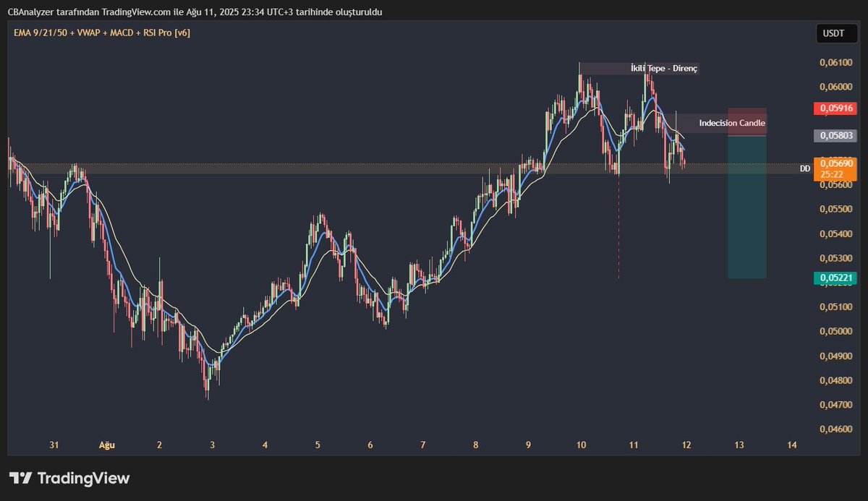Screen dimensions: 868x501
Task: Click the 0,05500 price axis label
Action: (835, 210)
